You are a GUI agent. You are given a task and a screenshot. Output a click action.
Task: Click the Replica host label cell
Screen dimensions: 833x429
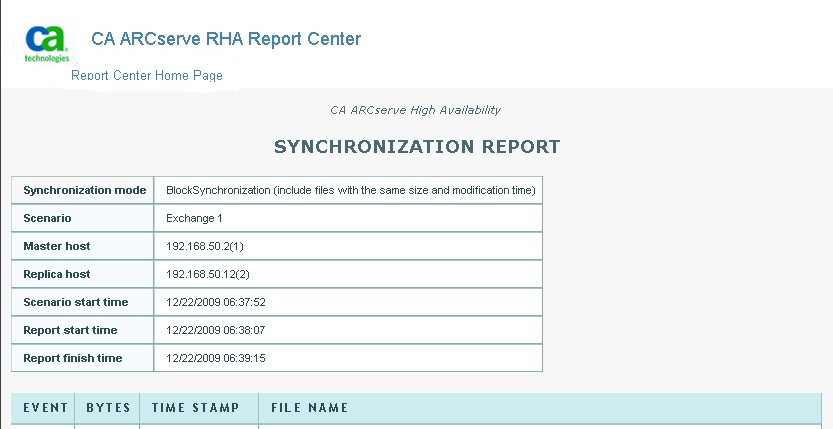pyautogui.click(x=57, y=274)
